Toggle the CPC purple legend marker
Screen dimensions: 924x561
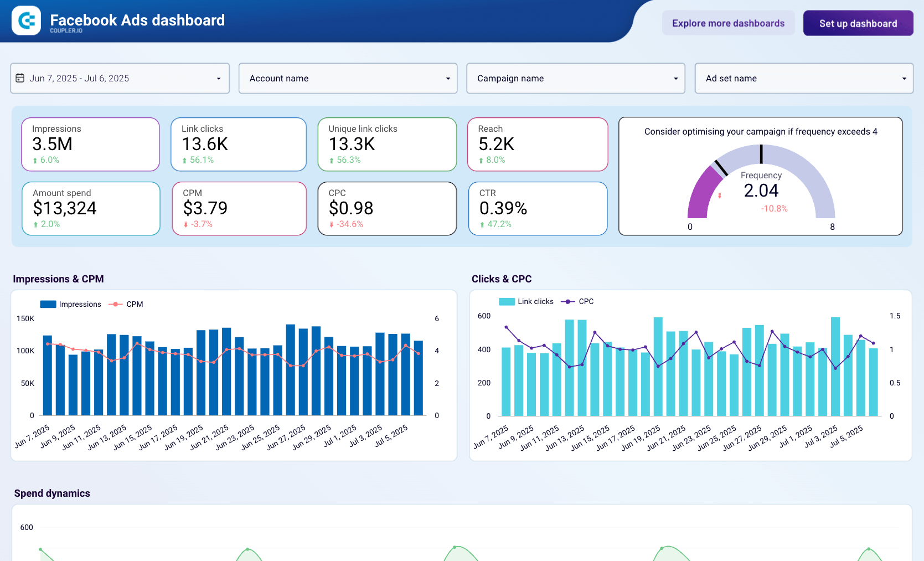(x=567, y=301)
